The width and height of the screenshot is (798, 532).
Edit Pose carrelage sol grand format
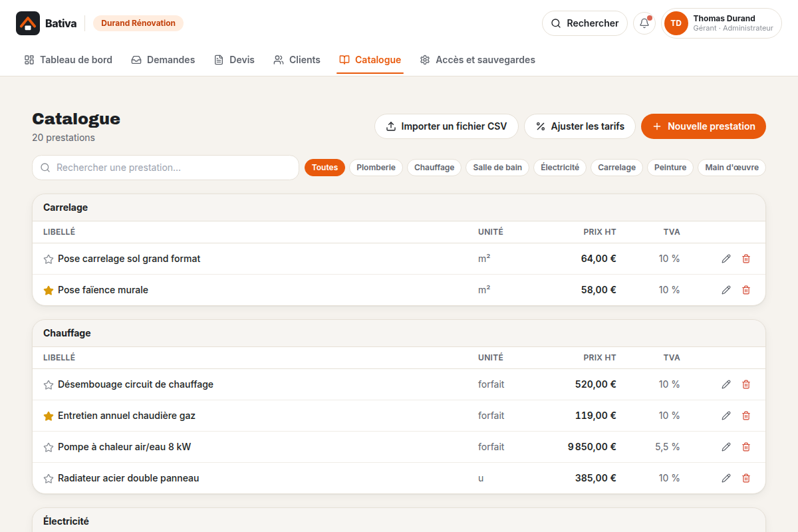click(726, 259)
